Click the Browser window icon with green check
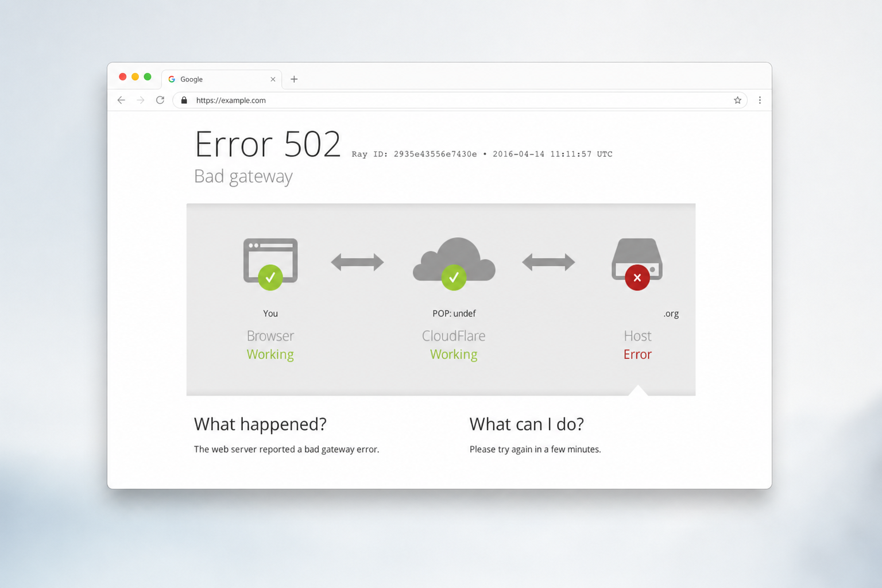Screen dimensions: 882x588 270,264
